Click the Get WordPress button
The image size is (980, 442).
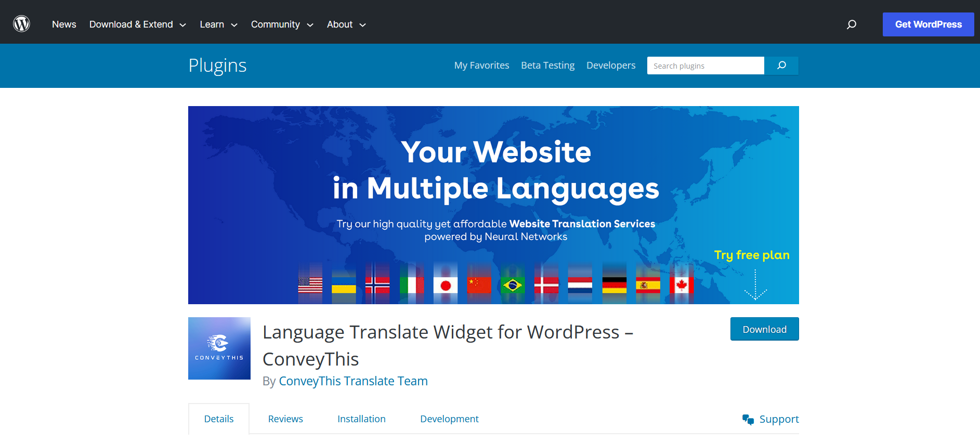click(928, 24)
